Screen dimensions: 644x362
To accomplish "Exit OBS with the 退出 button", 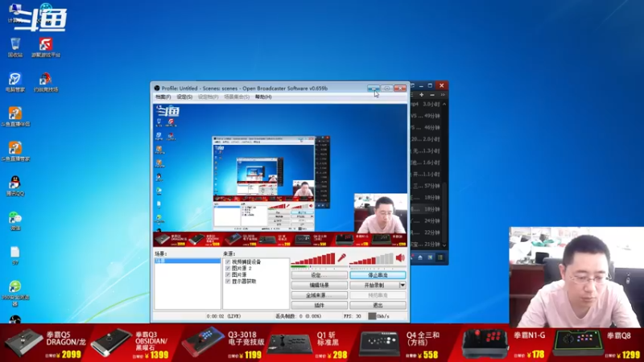I will [378, 306].
